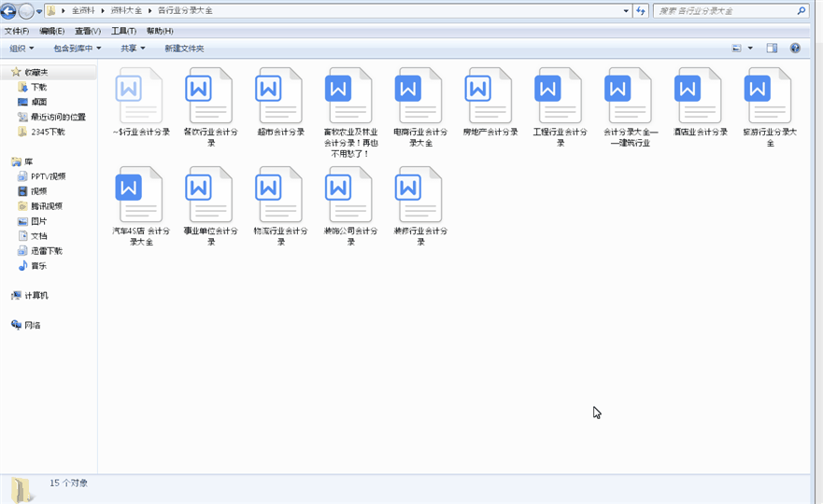Viewport: 823px width, 504px height.
Task: Open 桌面 in the sidebar
Action: click(x=39, y=102)
